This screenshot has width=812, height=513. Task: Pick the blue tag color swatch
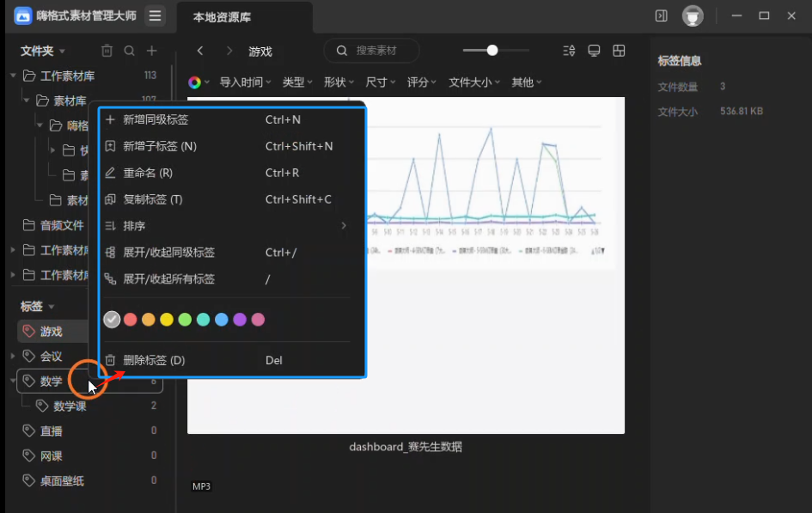point(222,320)
